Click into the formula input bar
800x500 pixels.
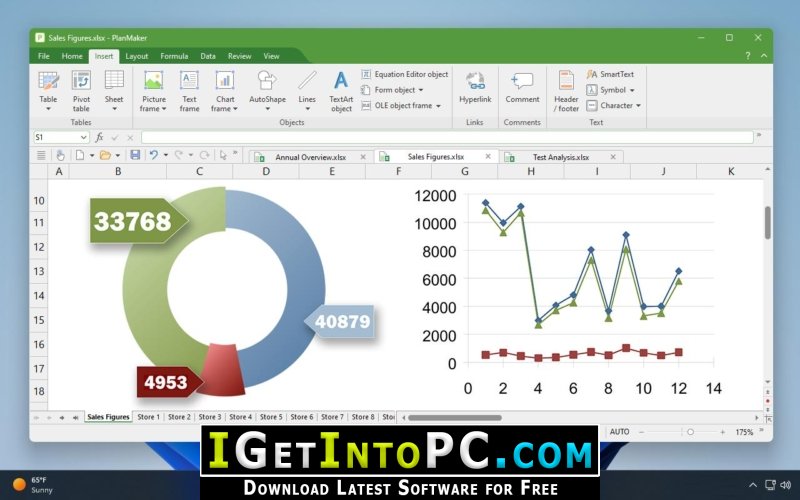point(447,137)
